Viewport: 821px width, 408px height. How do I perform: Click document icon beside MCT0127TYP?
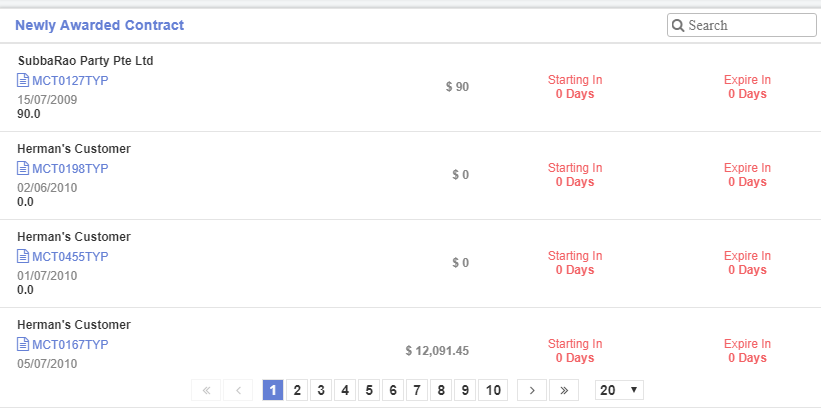pyautogui.click(x=23, y=81)
